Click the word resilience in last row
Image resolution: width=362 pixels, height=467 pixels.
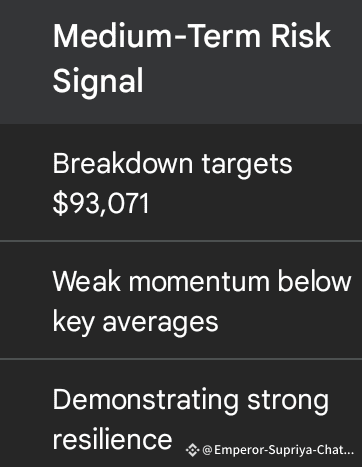112,439
